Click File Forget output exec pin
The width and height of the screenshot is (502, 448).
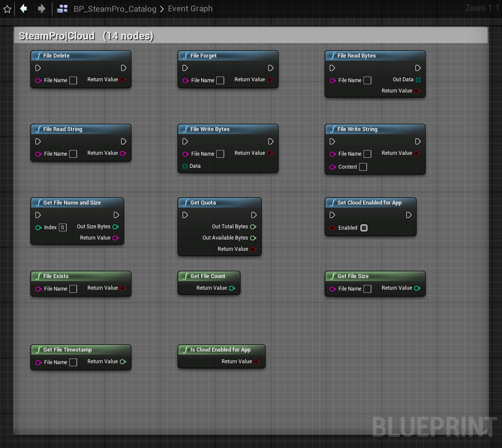271,68
